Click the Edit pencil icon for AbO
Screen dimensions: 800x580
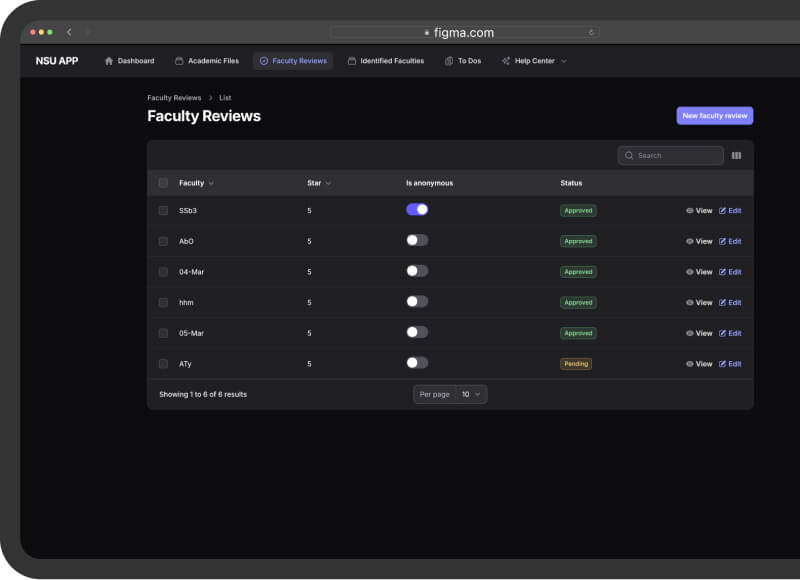pos(722,241)
